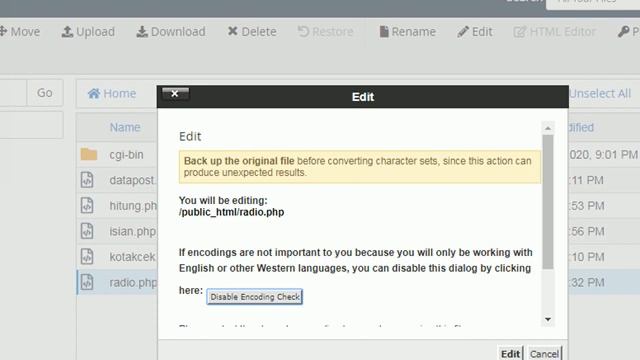Select the kotakcek file name
The image size is (640, 360).
[x=133, y=257]
